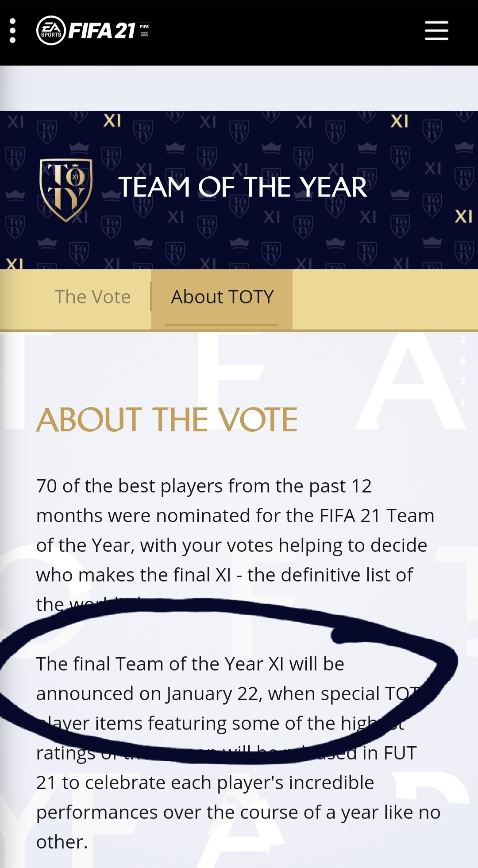Screen dimensions: 478x868
Task: Click the 'FIFA 21 Team' phrase in paragraph
Action: (377, 515)
